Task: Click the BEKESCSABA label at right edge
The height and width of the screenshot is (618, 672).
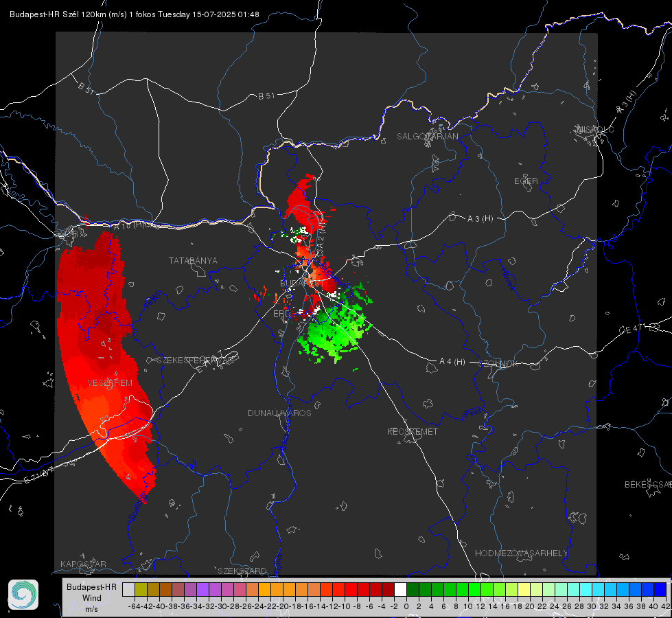Action: (x=648, y=484)
